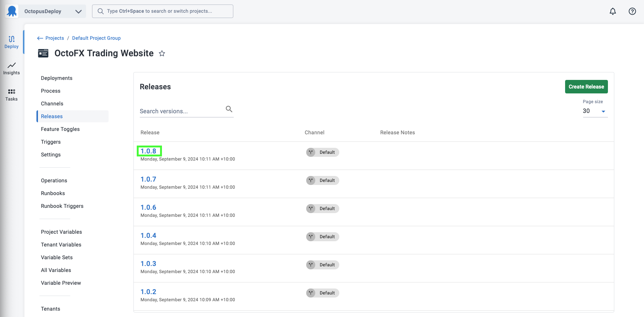This screenshot has width=644, height=317.
Task: Open the Default Project Group breadcrumb
Action: pos(96,38)
